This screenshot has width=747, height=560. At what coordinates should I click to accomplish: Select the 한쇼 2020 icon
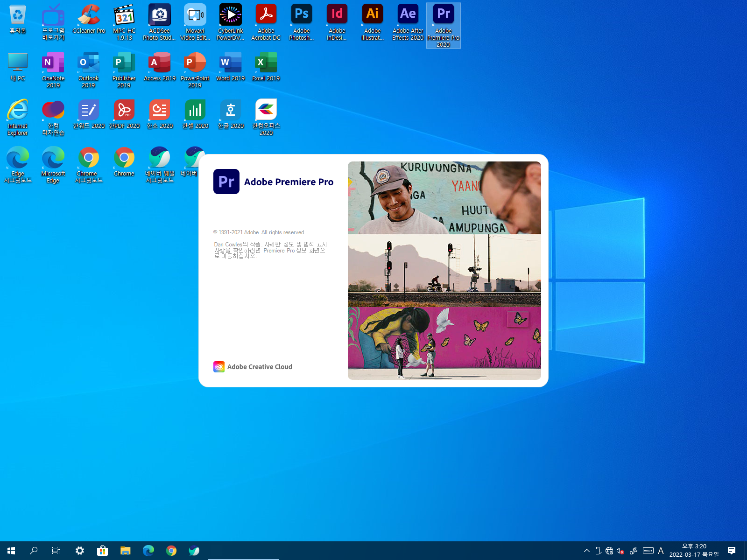pyautogui.click(x=160, y=114)
